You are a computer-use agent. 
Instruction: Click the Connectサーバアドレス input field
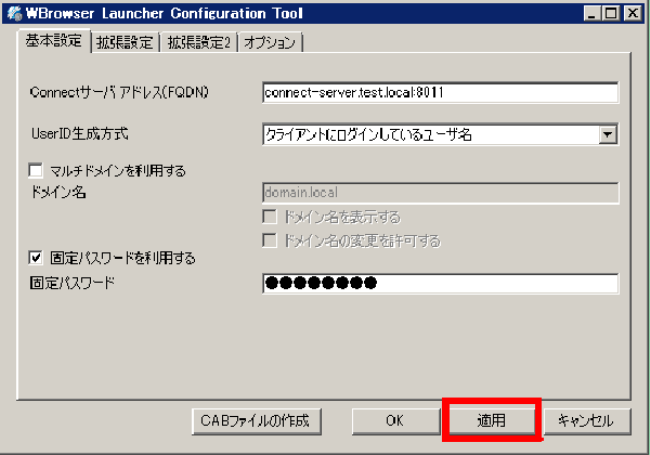coord(440,93)
